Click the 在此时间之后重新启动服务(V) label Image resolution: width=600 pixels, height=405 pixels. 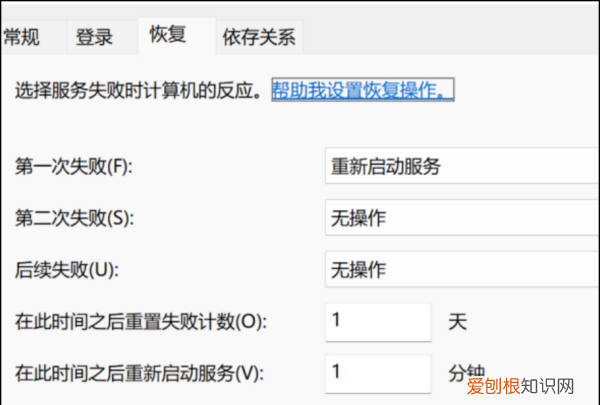(139, 373)
